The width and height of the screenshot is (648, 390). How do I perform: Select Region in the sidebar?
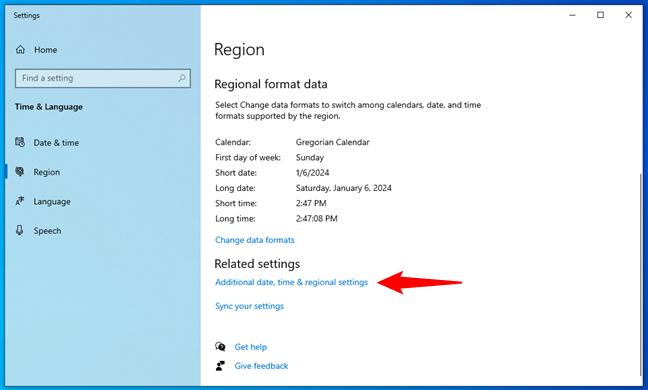[x=47, y=172]
